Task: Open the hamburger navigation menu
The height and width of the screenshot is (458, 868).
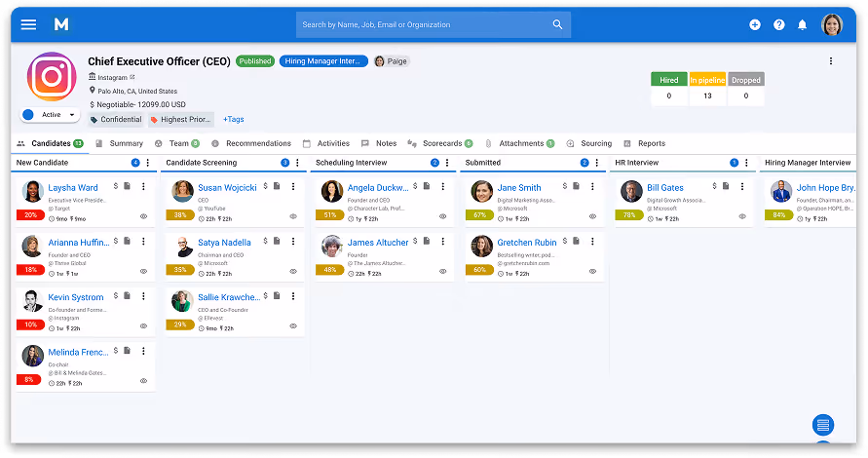Action: [28, 24]
